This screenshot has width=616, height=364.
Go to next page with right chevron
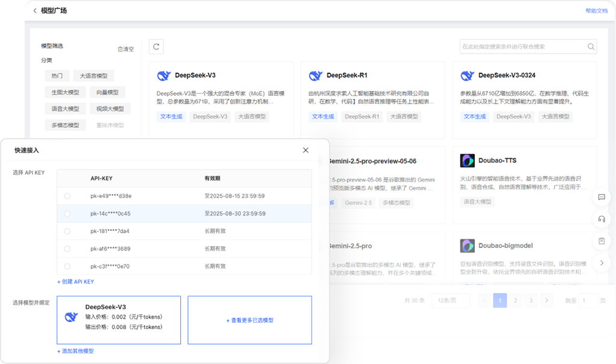tap(546, 300)
